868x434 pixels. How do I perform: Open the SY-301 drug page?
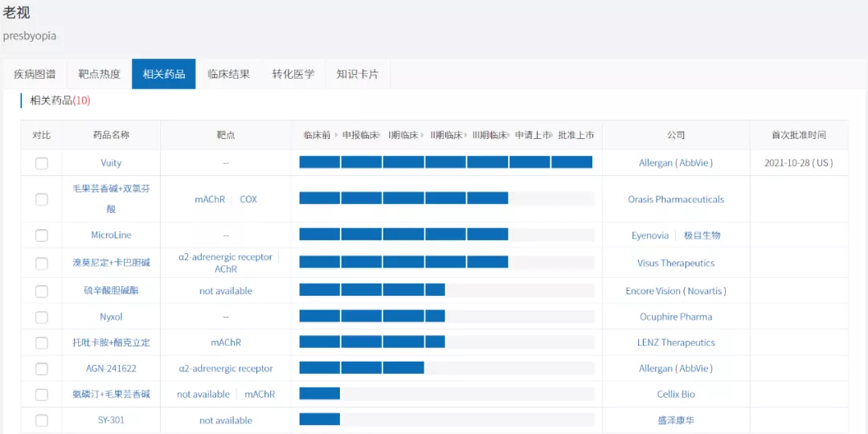[111, 420]
